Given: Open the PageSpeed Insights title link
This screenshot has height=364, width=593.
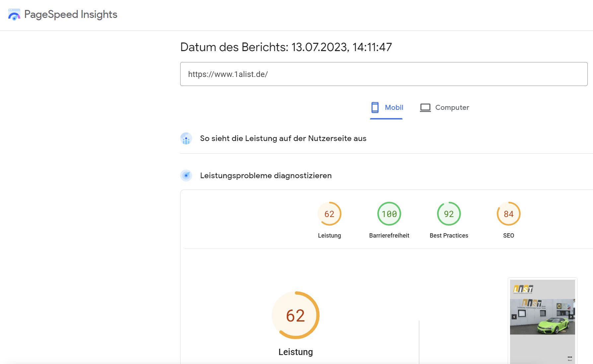Looking at the screenshot, I should point(71,14).
